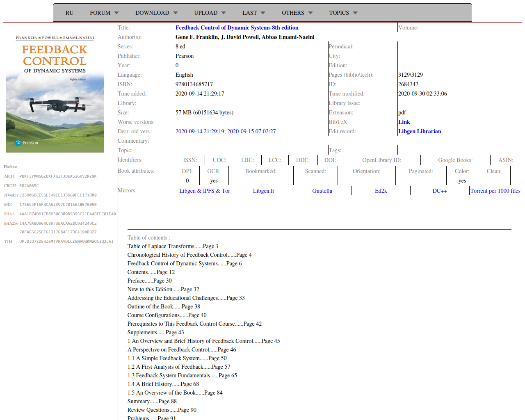Open Torrent per 1000 files link
525x420 pixels.
495,191
